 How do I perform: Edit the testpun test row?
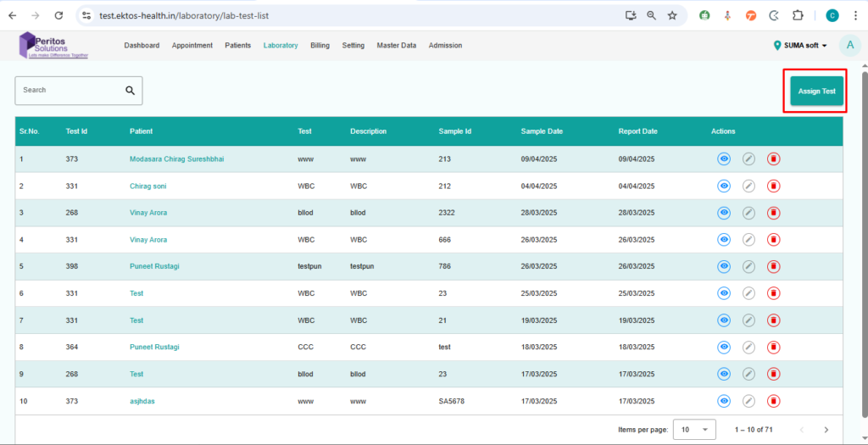click(748, 266)
